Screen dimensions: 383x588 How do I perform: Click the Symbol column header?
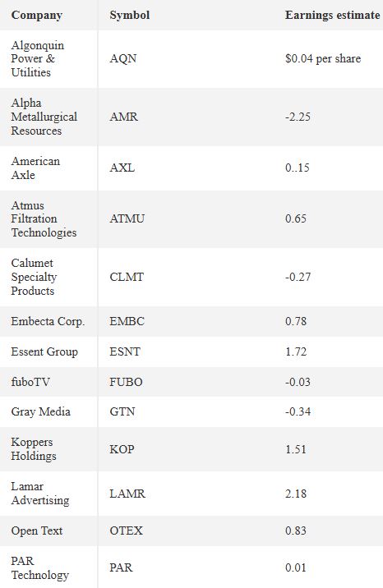129,15
